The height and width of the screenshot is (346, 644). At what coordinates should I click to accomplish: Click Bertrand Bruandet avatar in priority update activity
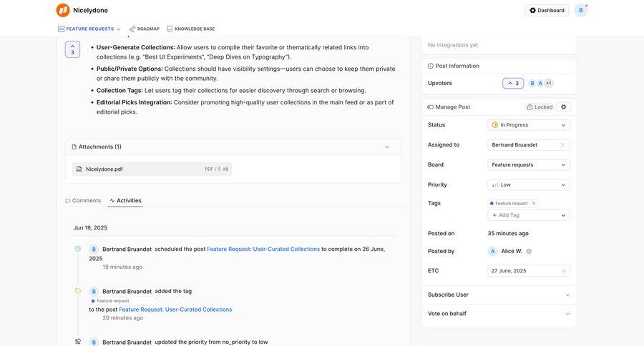click(94, 342)
